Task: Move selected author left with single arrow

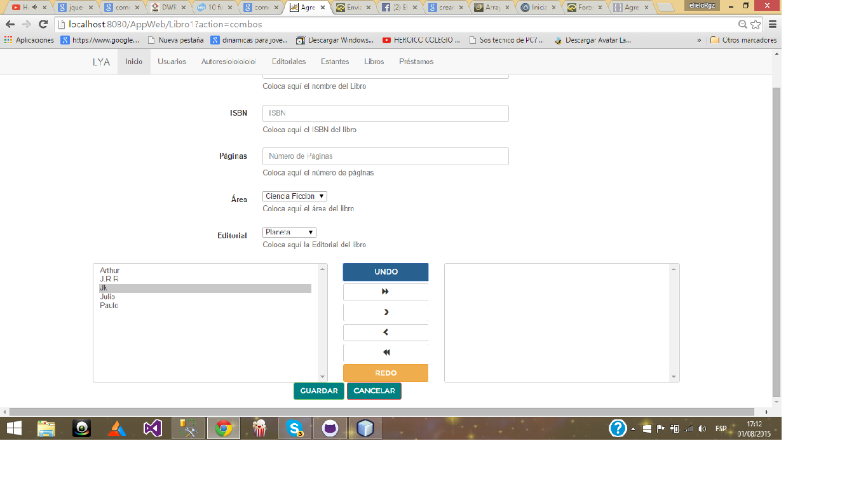Action: tap(386, 332)
